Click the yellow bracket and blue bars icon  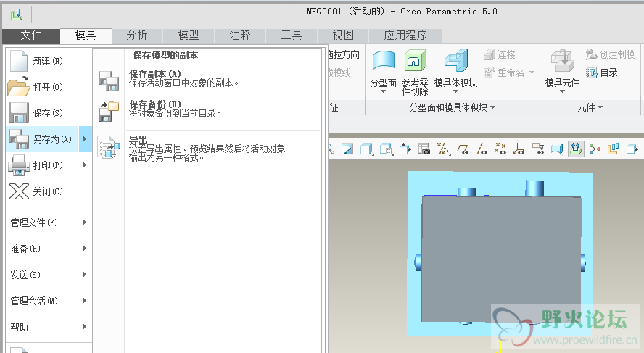pos(614,149)
